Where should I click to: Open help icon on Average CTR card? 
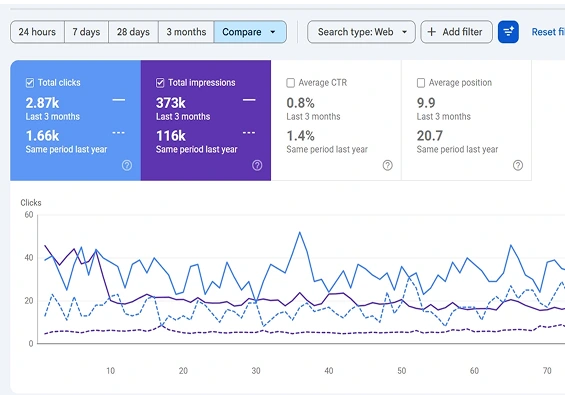point(387,165)
